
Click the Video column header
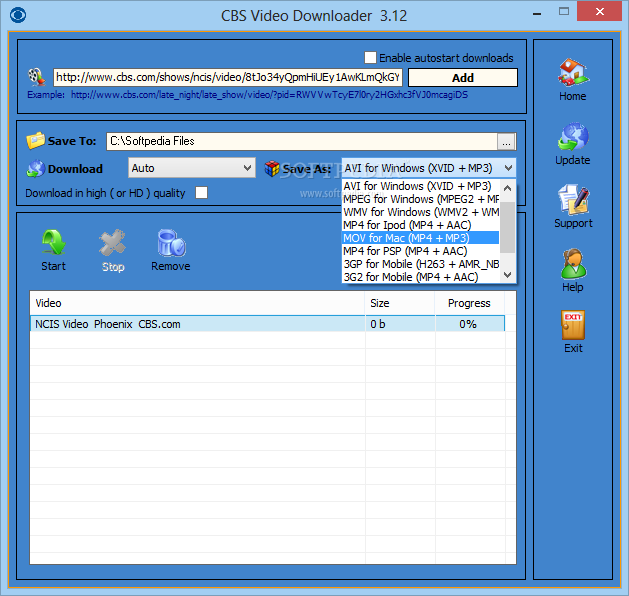pos(197,303)
